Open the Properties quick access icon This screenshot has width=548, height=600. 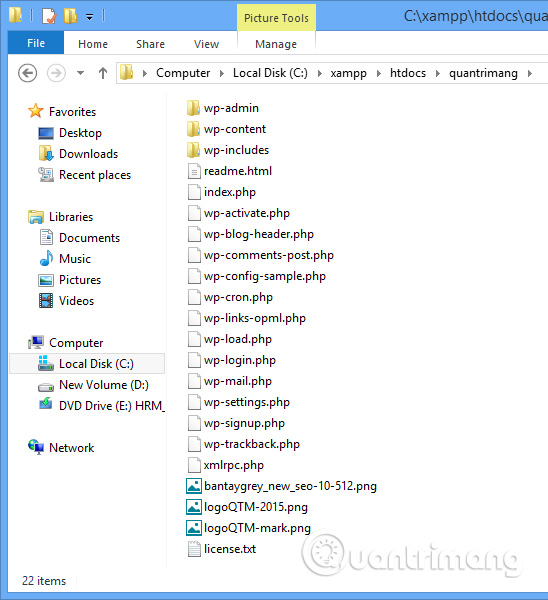(x=49, y=16)
